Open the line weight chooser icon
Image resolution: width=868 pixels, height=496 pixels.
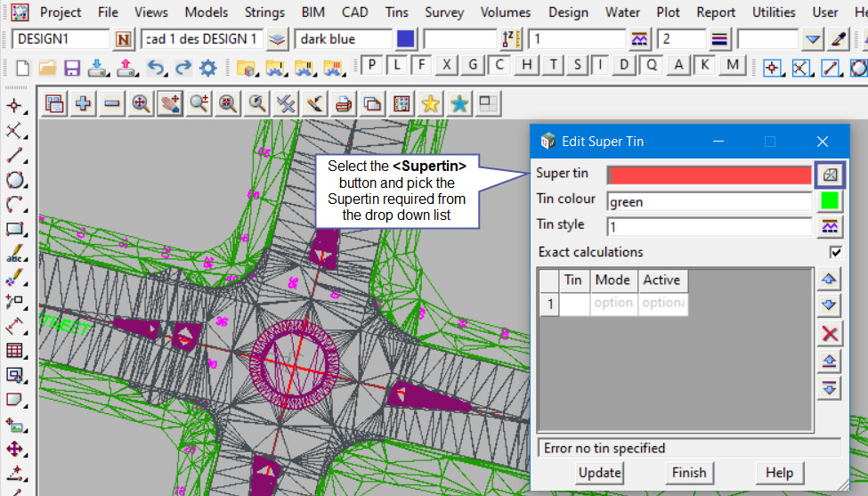coord(719,39)
